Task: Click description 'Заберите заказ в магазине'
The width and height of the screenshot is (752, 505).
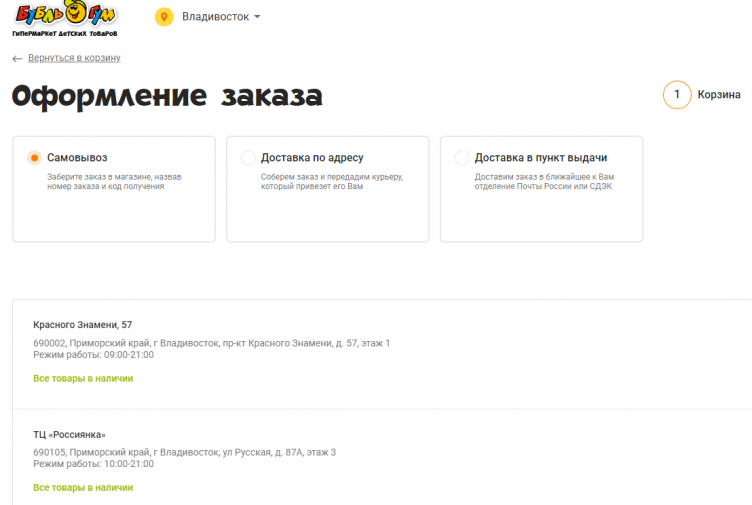Action: coord(114,182)
